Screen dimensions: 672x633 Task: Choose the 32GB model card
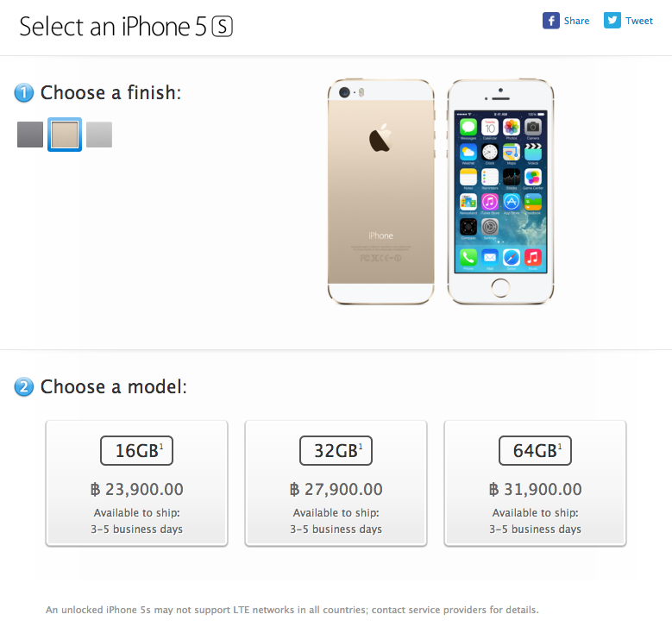point(336,483)
